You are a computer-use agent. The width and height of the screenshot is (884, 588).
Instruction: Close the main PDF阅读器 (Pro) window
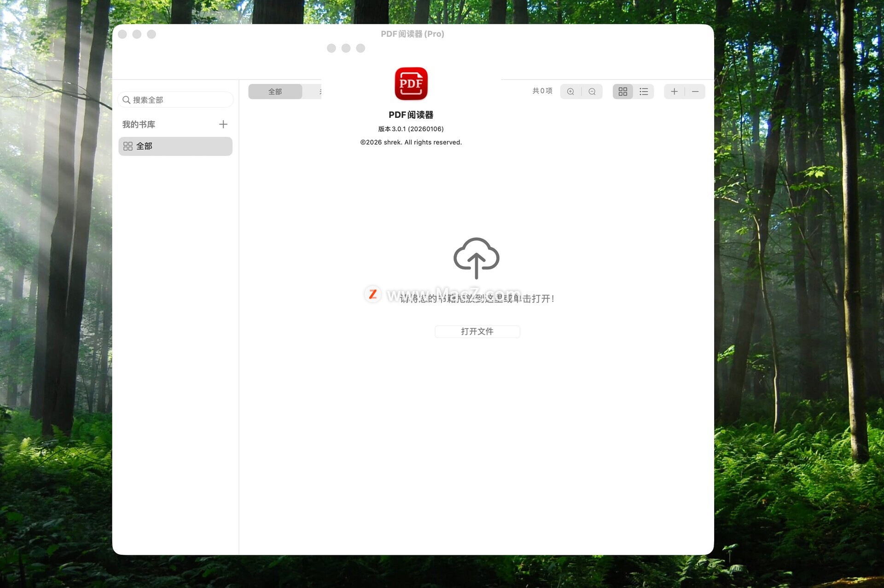tap(122, 35)
